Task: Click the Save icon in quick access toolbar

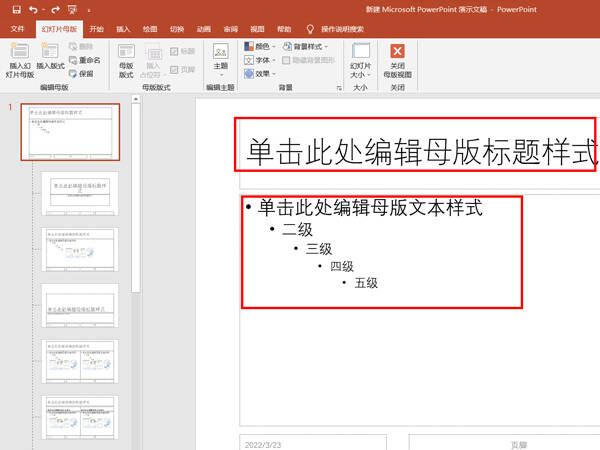Action: click(16, 10)
